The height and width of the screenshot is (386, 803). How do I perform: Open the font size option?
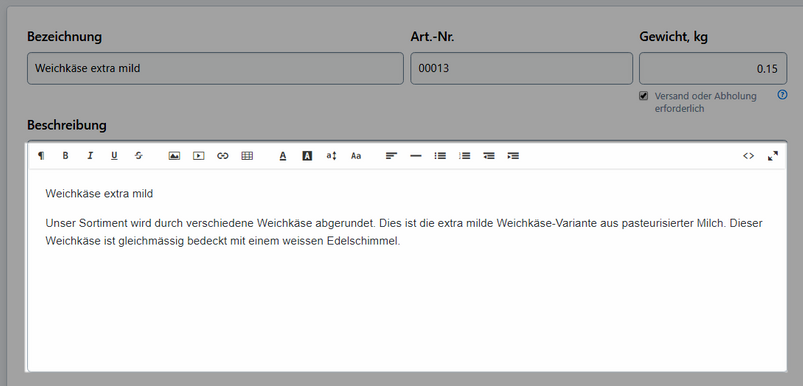point(331,156)
